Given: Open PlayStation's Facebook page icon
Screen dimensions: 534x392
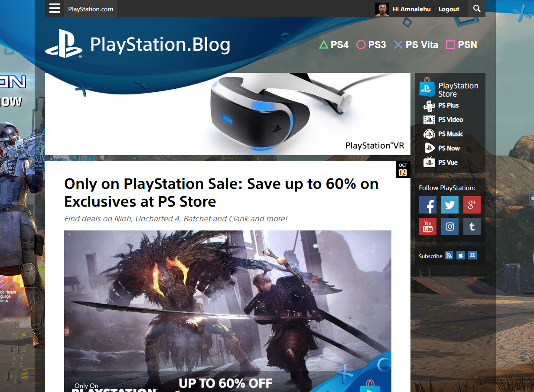Looking at the screenshot, I should pyautogui.click(x=428, y=205).
